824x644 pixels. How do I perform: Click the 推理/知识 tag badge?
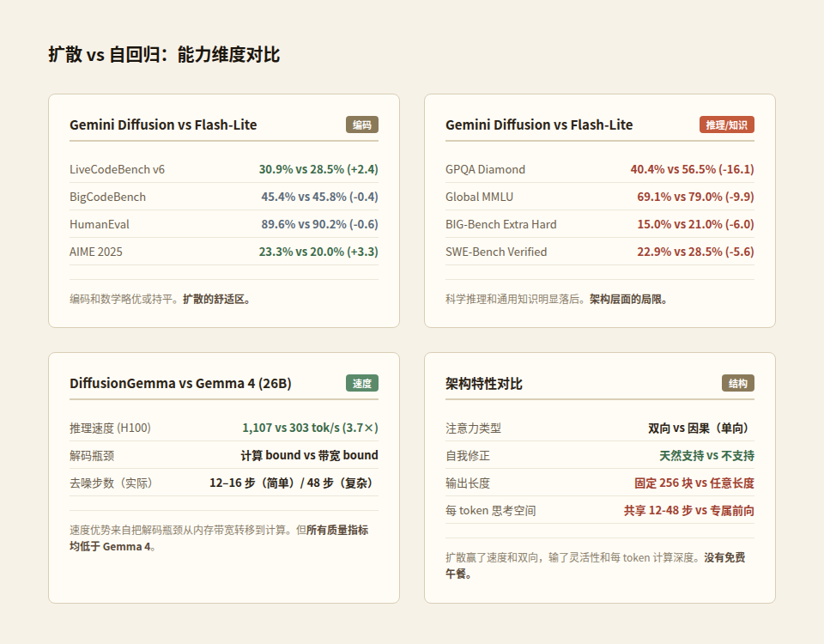pos(727,125)
